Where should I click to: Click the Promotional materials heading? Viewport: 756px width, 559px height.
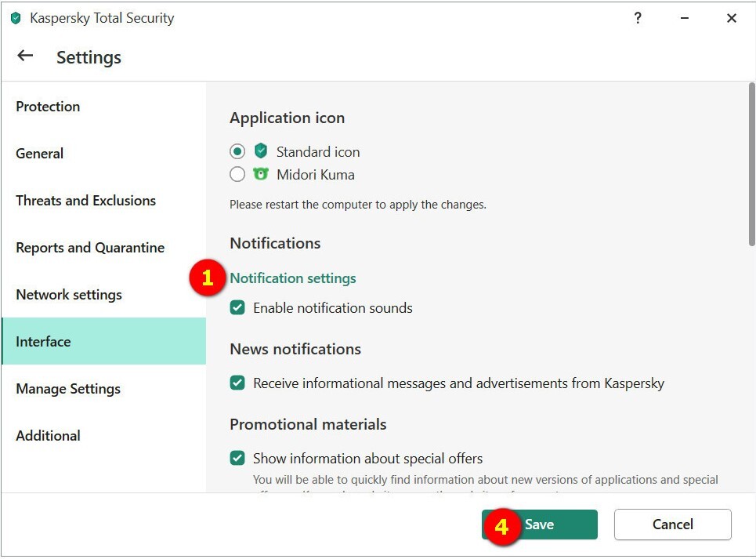(x=308, y=424)
